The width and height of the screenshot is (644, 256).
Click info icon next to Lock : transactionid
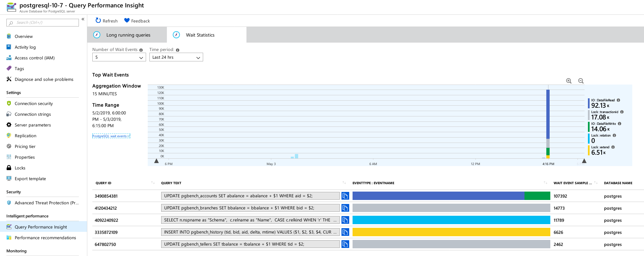point(622,112)
